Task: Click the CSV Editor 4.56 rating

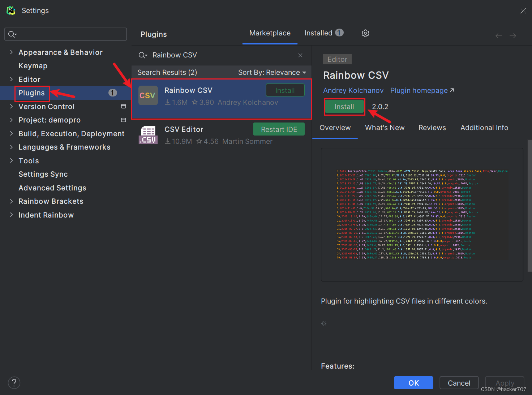Action: [207, 141]
